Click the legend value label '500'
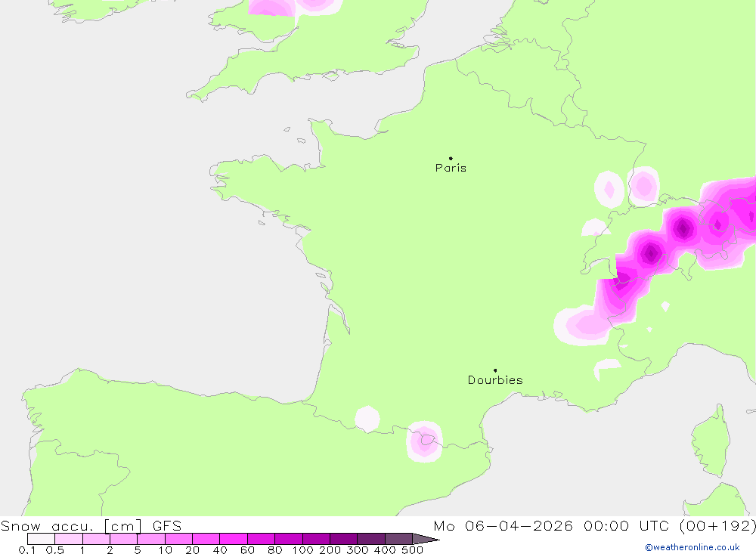Screen dimensions: 756x554 click(x=412, y=550)
